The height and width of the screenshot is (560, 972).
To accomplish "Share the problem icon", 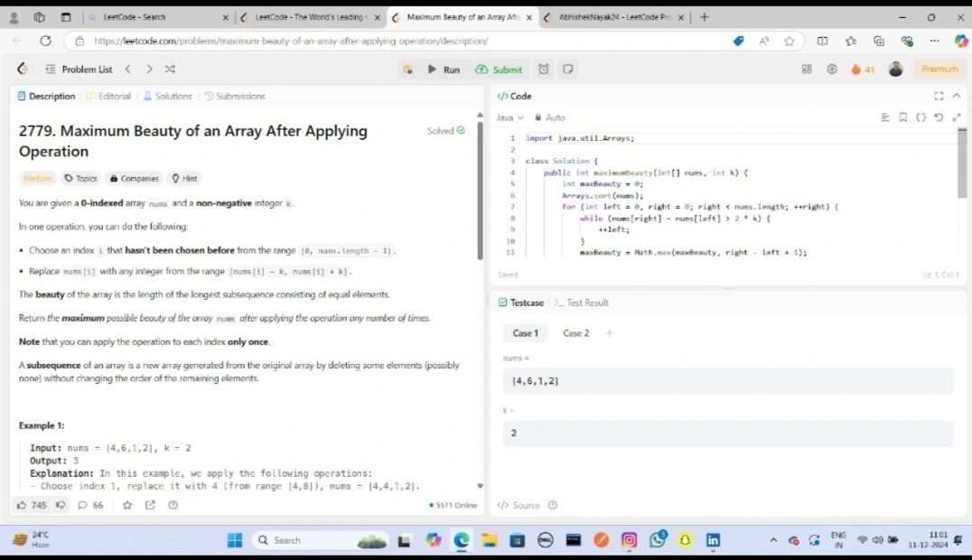I will [x=150, y=505].
